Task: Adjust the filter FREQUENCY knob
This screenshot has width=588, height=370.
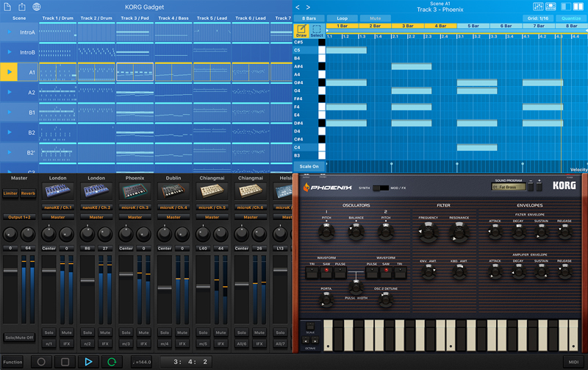Action: 428,232
